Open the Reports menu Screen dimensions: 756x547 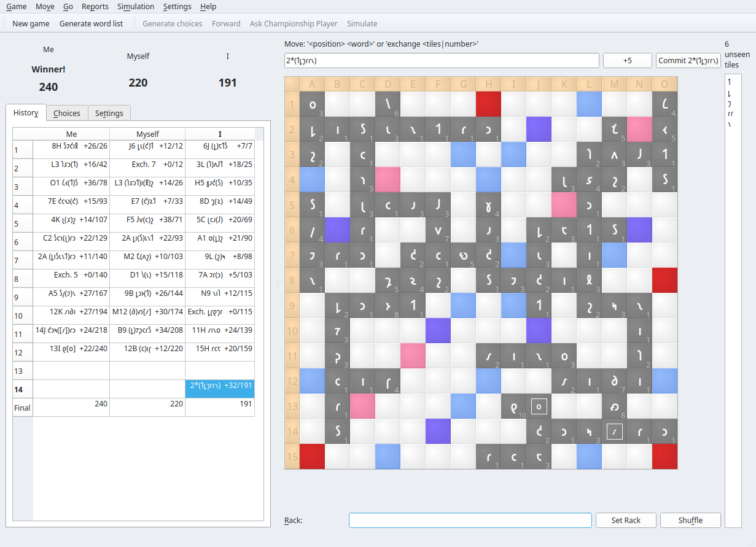pyautogui.click(x=95, y=7)
